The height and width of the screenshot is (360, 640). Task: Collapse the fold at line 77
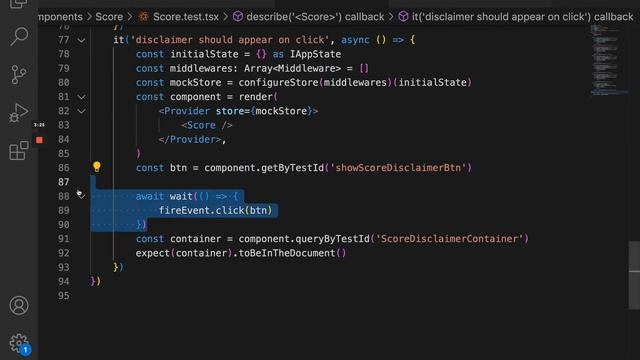[81, 40]
